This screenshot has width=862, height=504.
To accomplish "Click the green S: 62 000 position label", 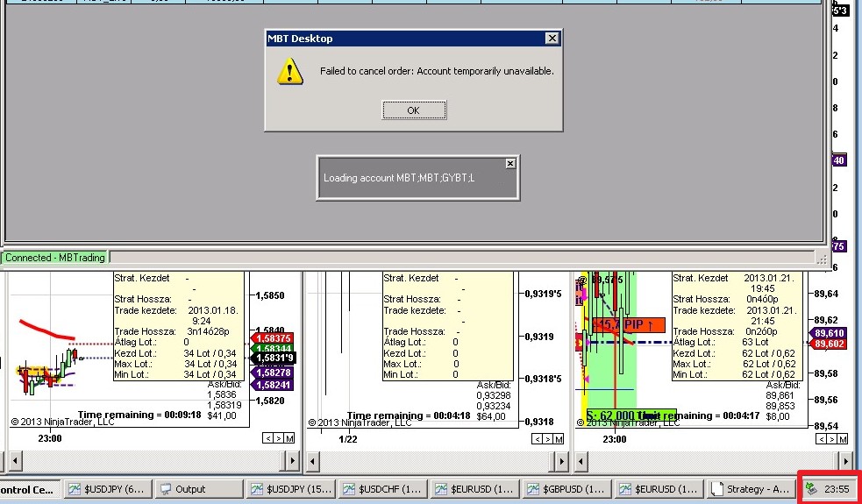I will point(631,415).
